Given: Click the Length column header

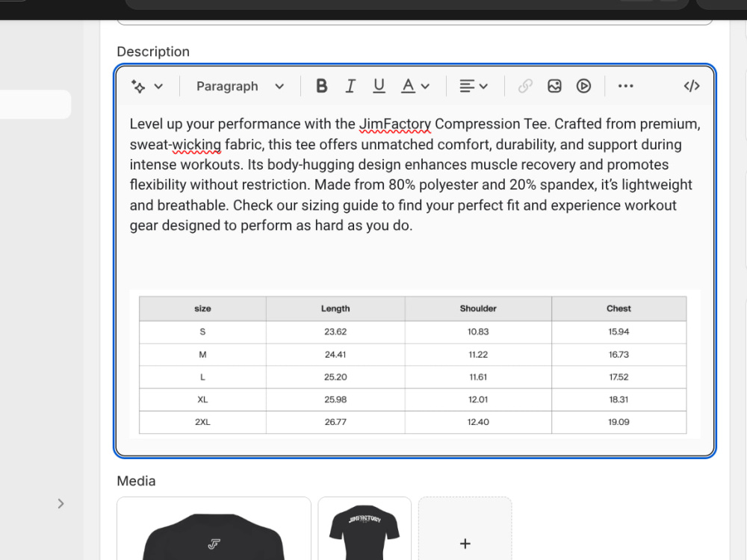Looking at the screenshot, I should pos(335,308).
